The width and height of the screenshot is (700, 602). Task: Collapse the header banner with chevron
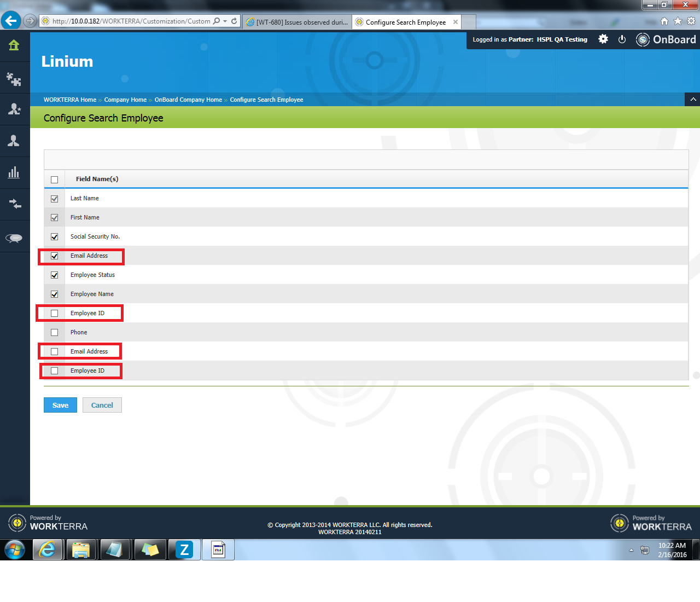(x=693, y=100)
